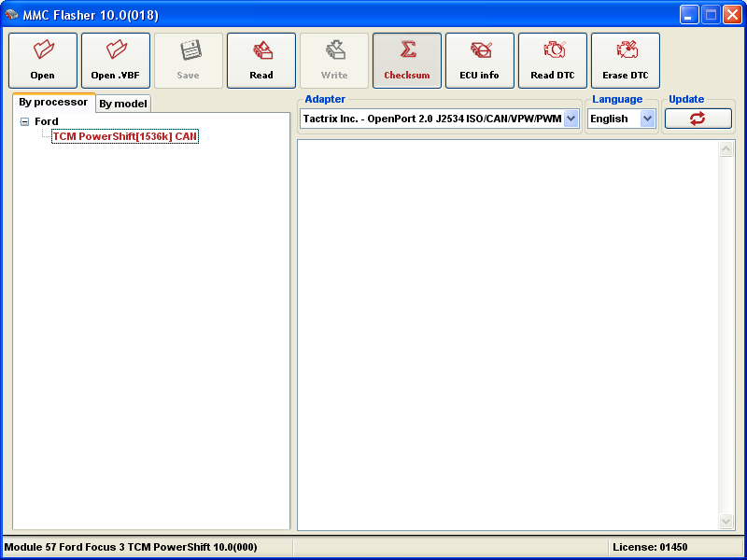
Task: Click the log area scrollbar up arrow
Action: pos(726,149)
